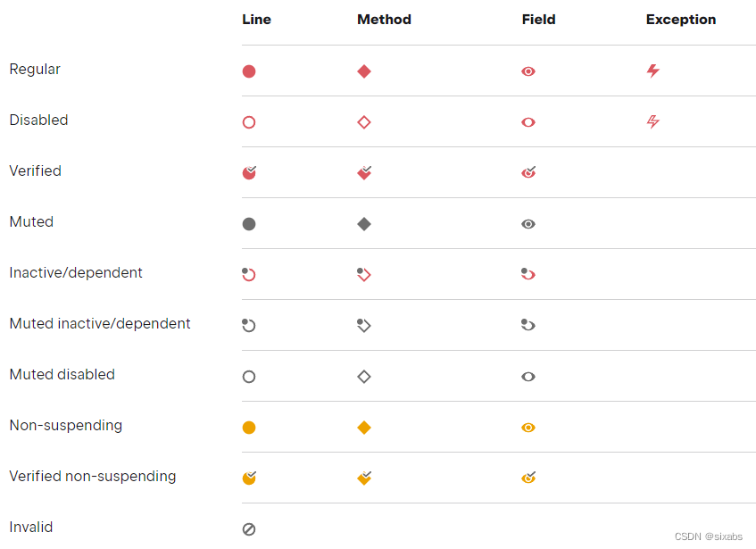Click the regular method breakpoint red diamond
Image resolution: width=756 pixels, height=549 pixels.
(x=364, y=71)
